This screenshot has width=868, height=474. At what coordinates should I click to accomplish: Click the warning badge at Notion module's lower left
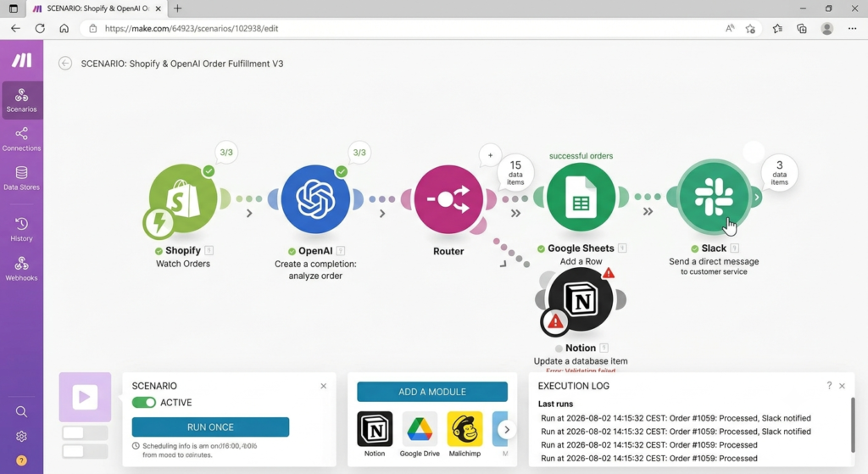click(555, 321)
